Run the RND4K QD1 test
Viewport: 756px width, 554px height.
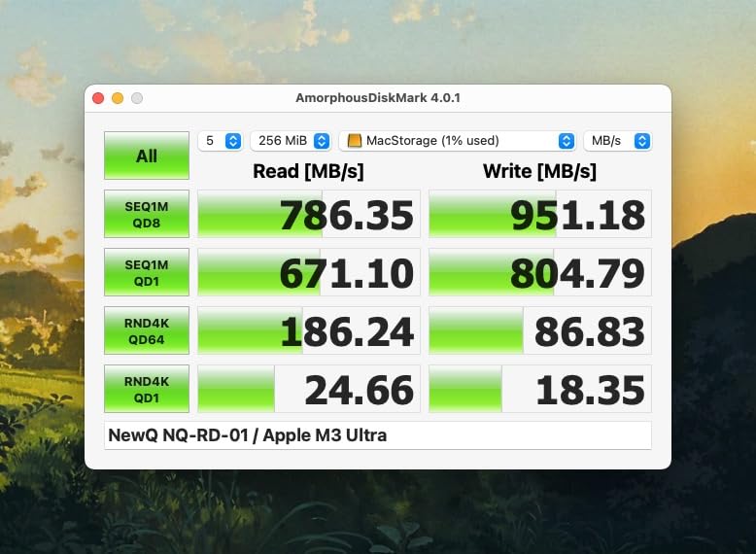(x=147, y=389)
